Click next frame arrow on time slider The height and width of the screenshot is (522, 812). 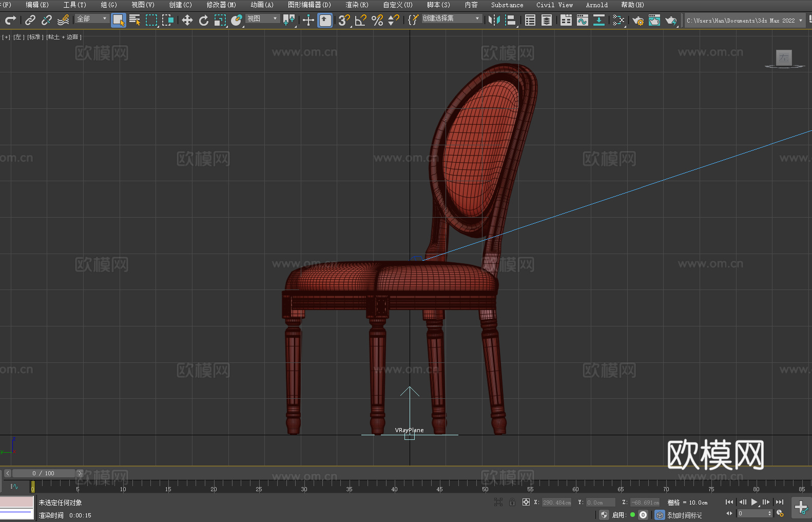coord(80,473)
